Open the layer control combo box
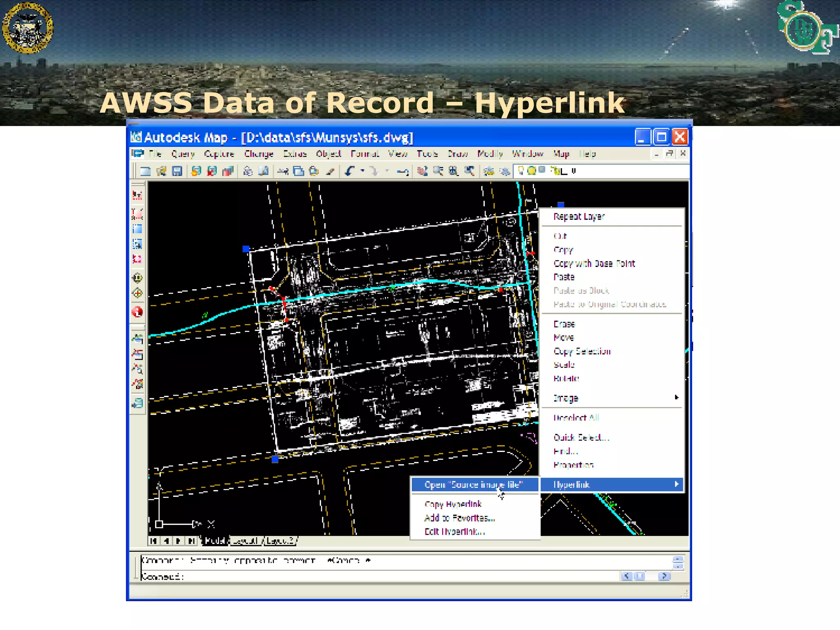The width and height of the screenshot is (840, 630). (x=601, y=171)
